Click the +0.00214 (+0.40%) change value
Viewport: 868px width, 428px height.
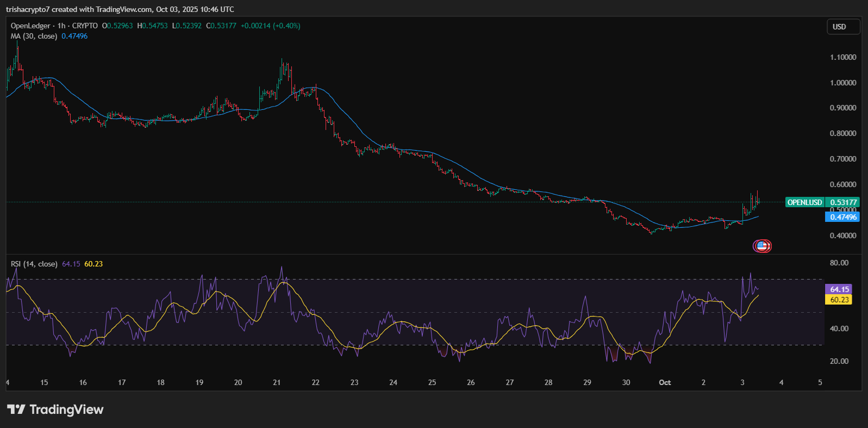270,26
